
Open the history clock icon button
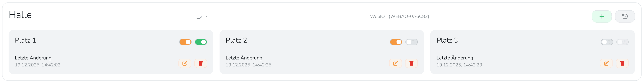pos(625,16)
